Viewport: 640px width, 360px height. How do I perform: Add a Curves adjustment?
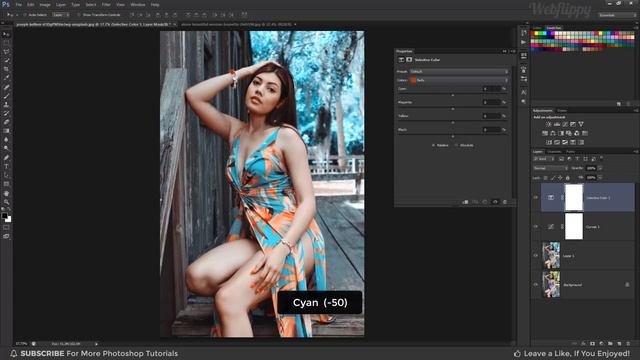point(564,124)
